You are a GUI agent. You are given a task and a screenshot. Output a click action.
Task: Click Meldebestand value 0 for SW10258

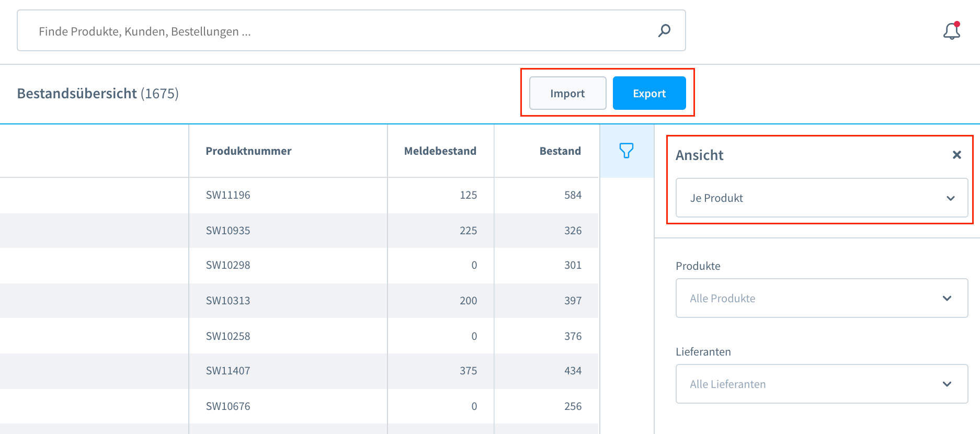click(474, 336)
